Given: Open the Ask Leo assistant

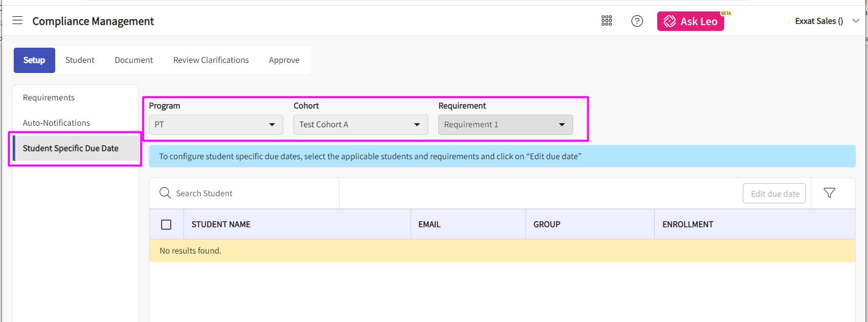Looking at the screenshot, I should click(690, 21).
